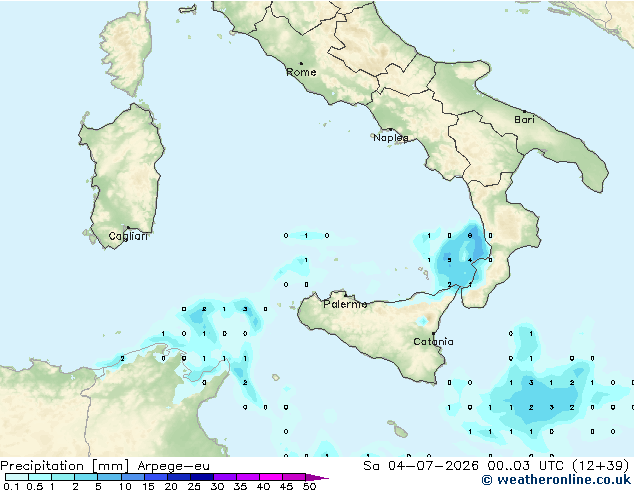Pick the 10–15 mm legend color box
Image resolution: width=634 pixels, height=490 pixels.
133,477
